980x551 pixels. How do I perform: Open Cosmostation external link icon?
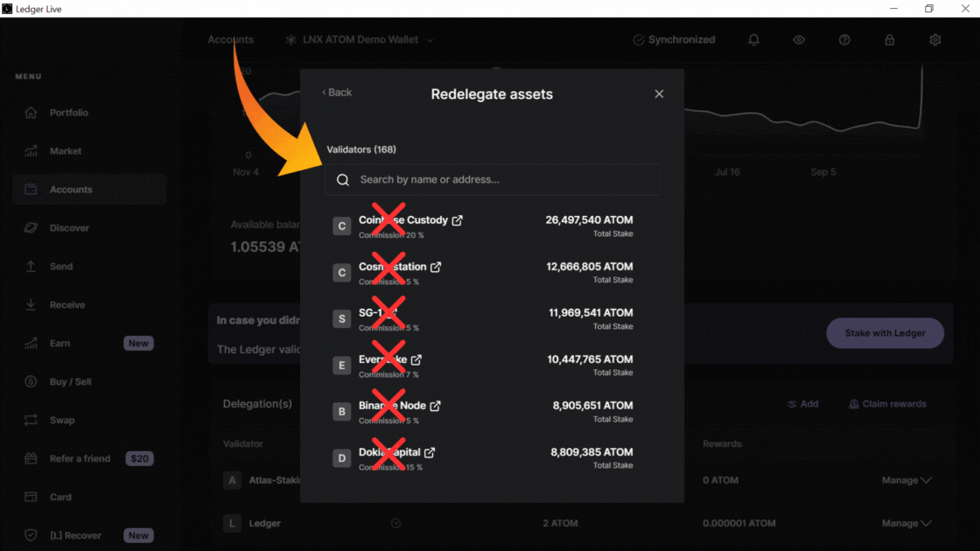pos(436,267)
